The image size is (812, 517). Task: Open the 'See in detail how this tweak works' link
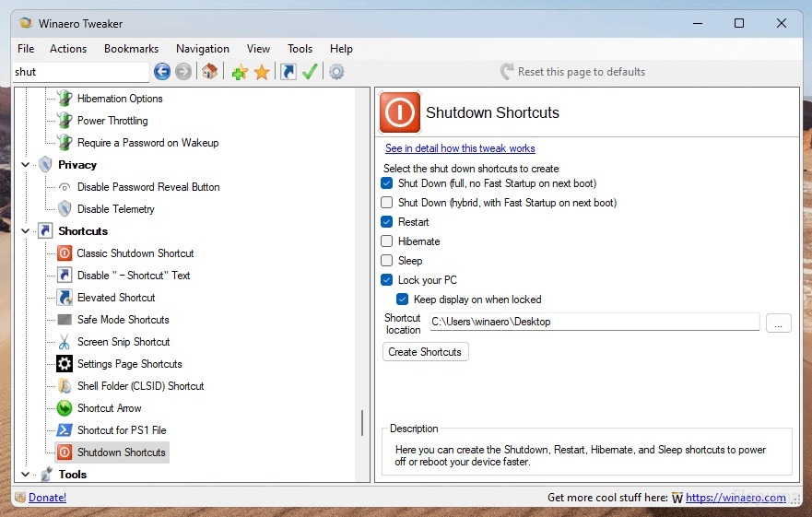[460, 148]
